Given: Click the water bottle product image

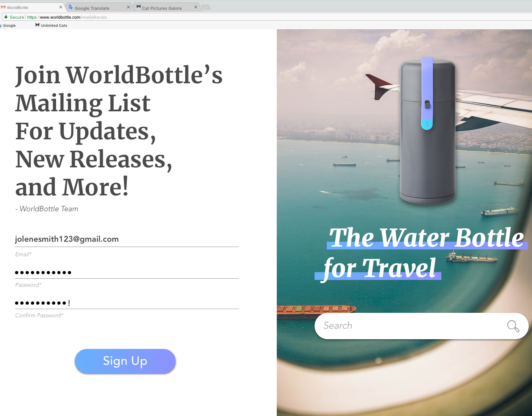Looking at the screenshot, I should pos(427,130).
